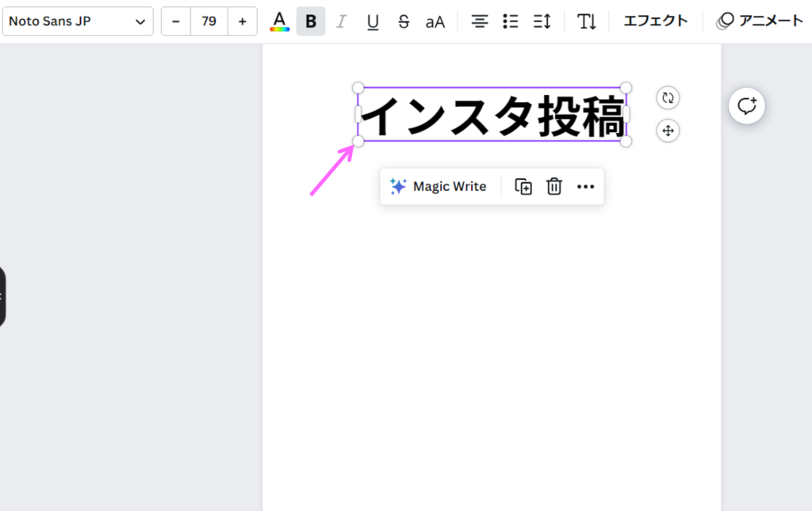
Task: Decrease font size with minus button
Action: click(176, 21)
